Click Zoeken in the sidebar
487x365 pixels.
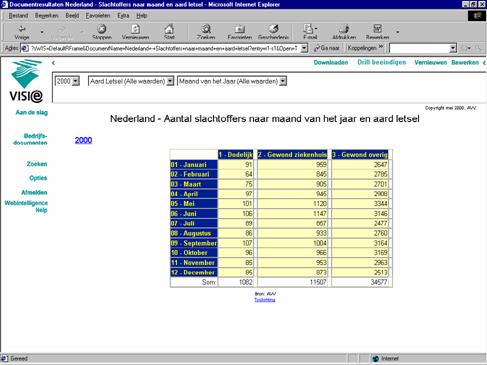point(37,164)
